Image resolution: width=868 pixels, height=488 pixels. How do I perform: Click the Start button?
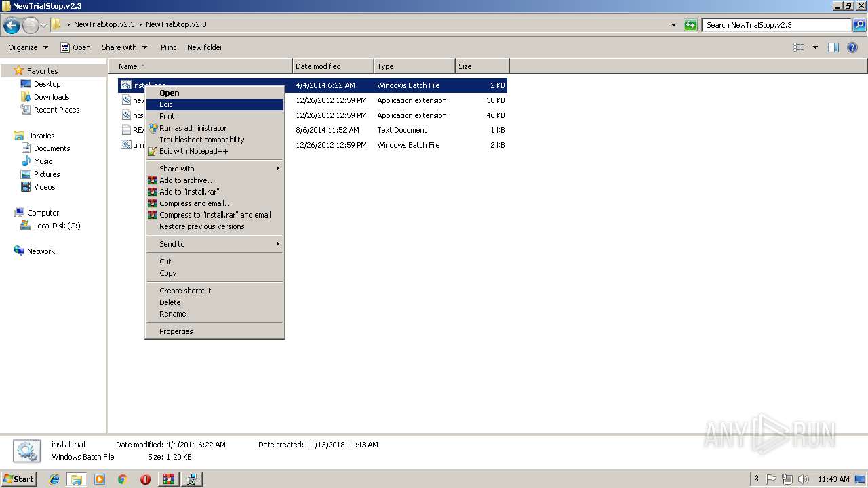(19, 479)
